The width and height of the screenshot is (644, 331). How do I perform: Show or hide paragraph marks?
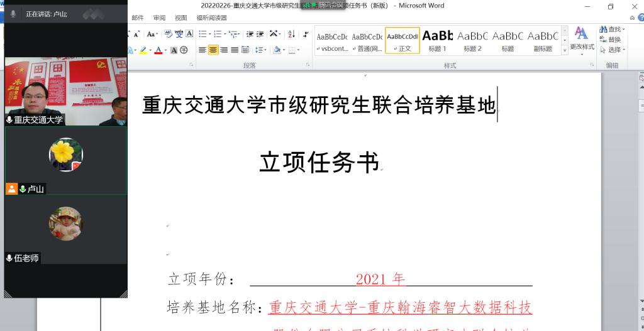pos(306,35)
